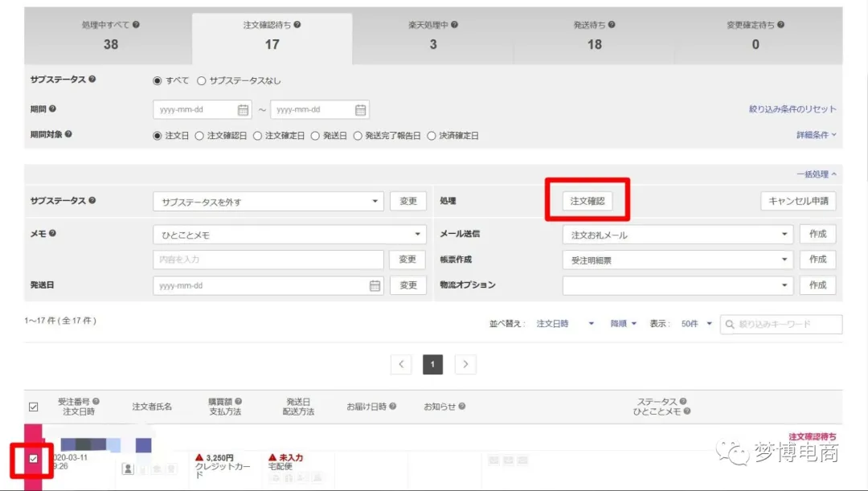This screenshot has height=491, width=868.
Task: Toggle select-all checkbox in table header
Action: click(x=33, y=407)
